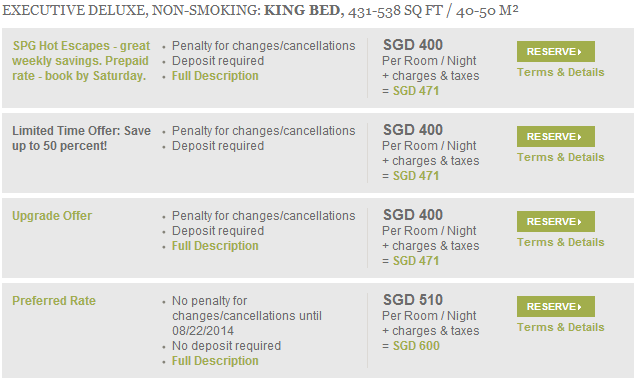
Task: Open Terms & Details for SPG Hot Escapes
Action: [560, 72]
